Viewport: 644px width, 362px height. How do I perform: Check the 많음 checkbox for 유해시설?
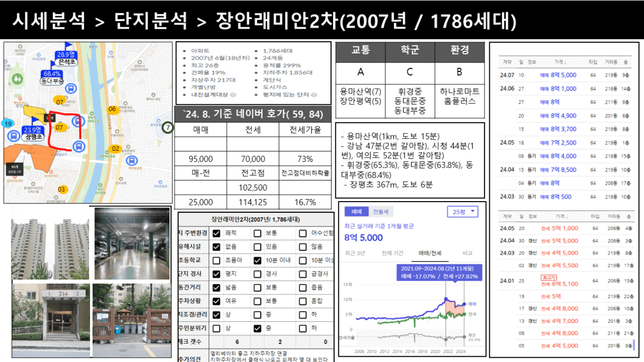point(302,247)
